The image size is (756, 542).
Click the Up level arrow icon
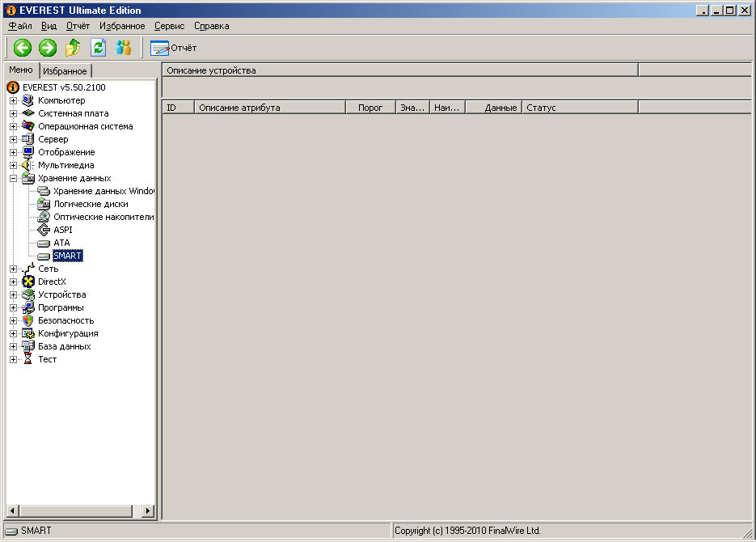point(74,48)
